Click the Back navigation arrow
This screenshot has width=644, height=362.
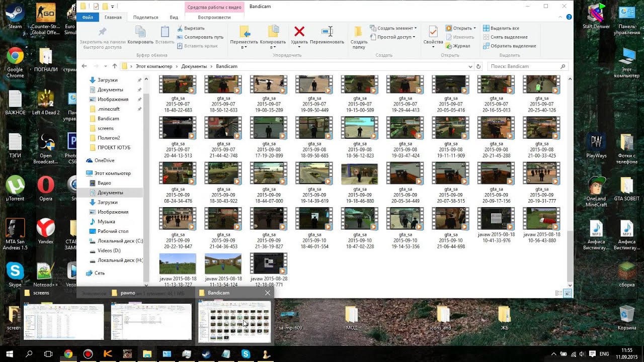(84, 66)
